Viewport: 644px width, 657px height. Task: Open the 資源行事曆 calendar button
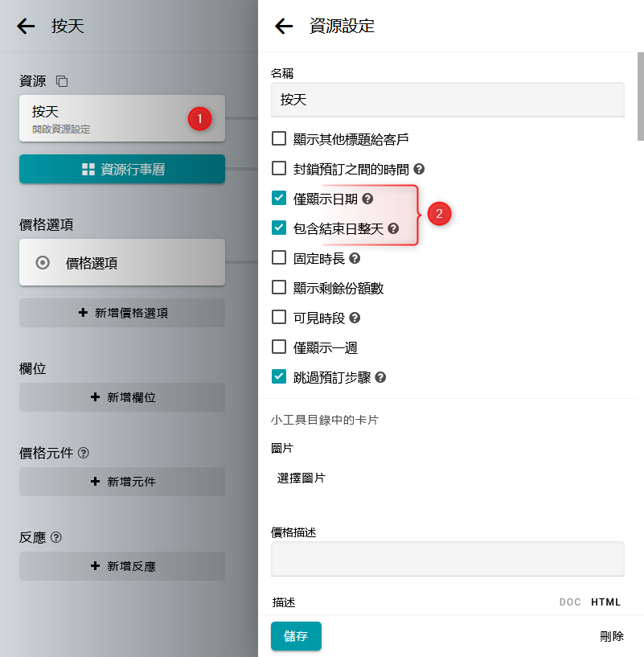(122, 169)
